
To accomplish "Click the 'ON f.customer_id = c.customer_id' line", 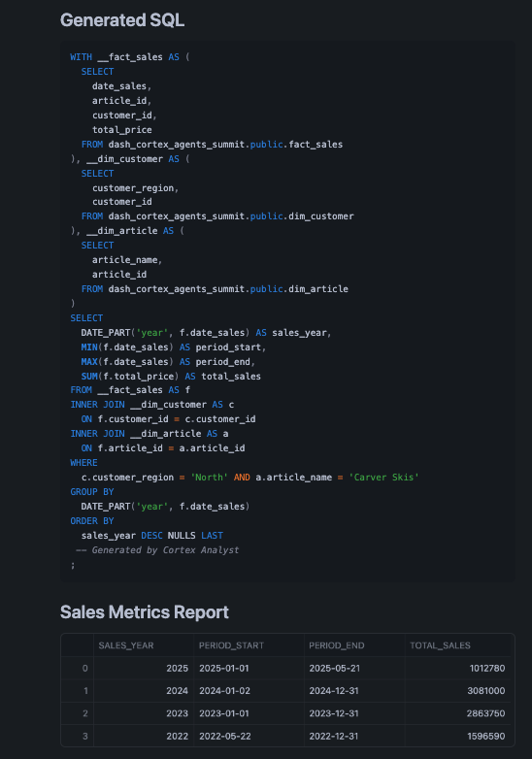I will tap(169, 418).
